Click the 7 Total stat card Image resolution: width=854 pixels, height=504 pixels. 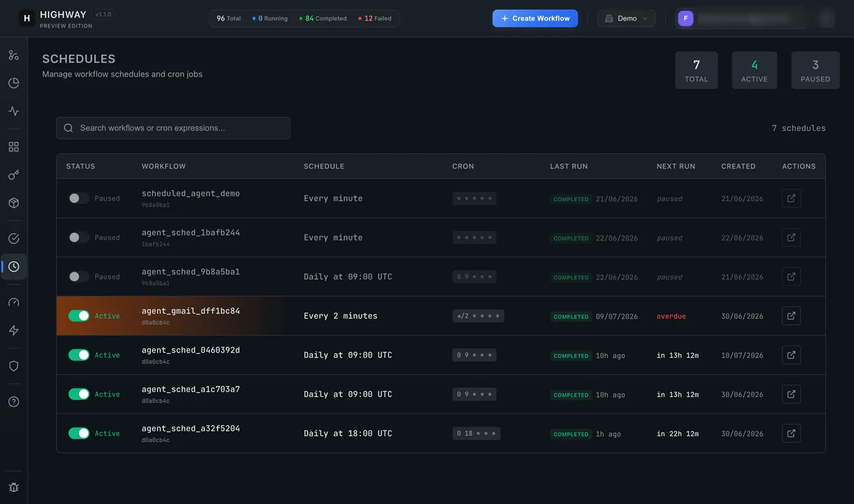(696, 70)
